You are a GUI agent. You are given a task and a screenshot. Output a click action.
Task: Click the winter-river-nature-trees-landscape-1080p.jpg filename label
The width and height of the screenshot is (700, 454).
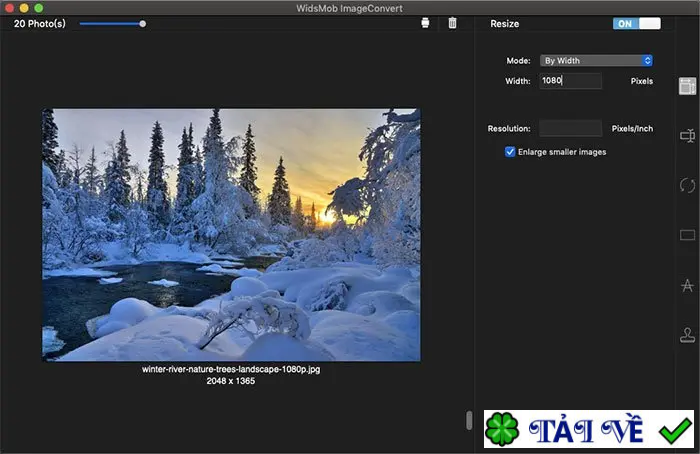(x=231, y=369)
